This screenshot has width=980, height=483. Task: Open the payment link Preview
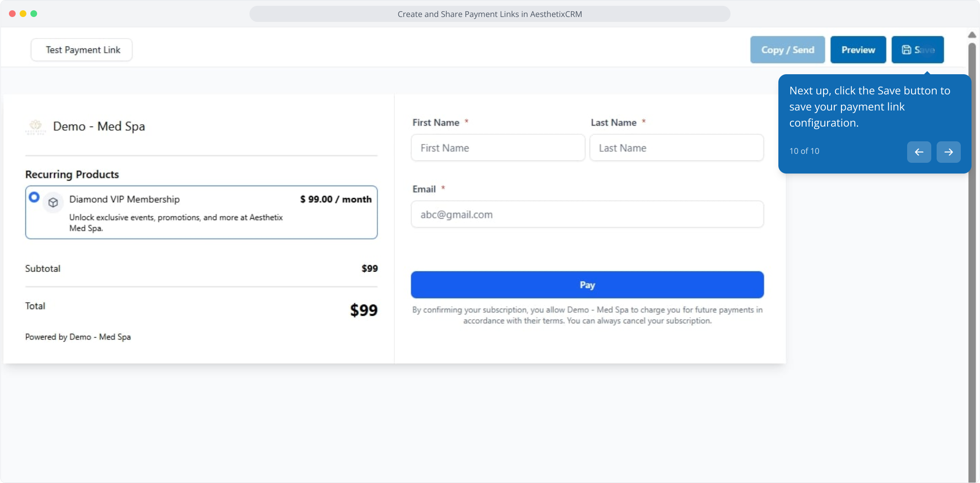858,50
